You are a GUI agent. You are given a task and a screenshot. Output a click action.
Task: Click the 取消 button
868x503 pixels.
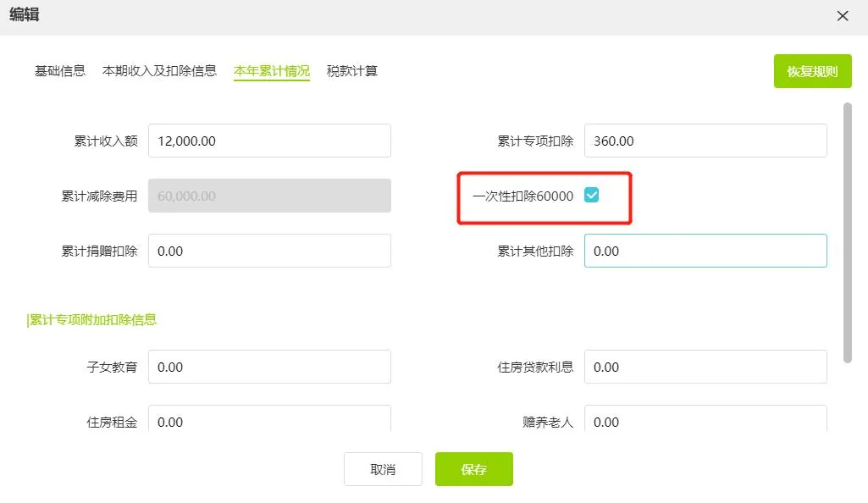[383, 469]
